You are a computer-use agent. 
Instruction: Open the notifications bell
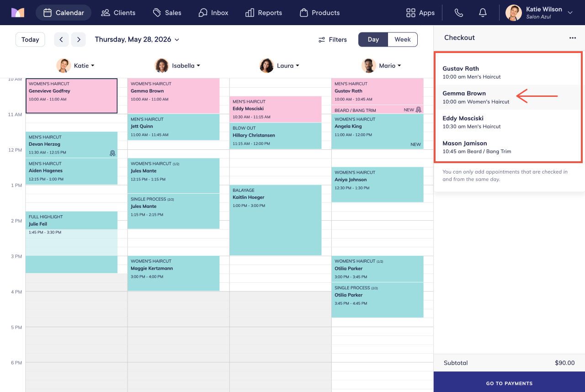[483, 13]
